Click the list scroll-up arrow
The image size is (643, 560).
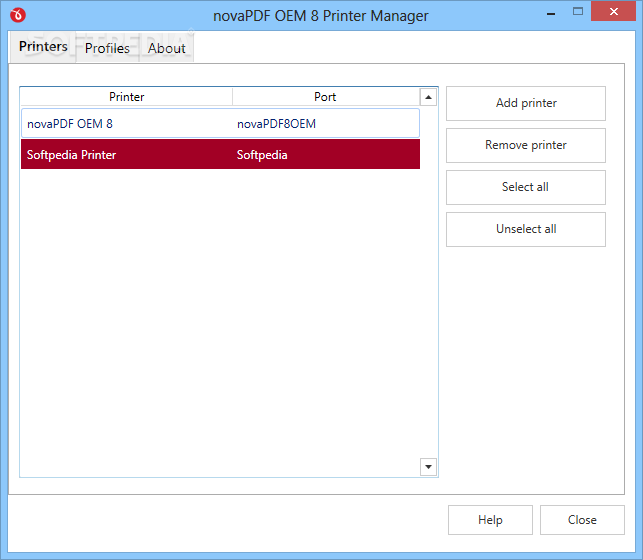(x=428, y=98)
